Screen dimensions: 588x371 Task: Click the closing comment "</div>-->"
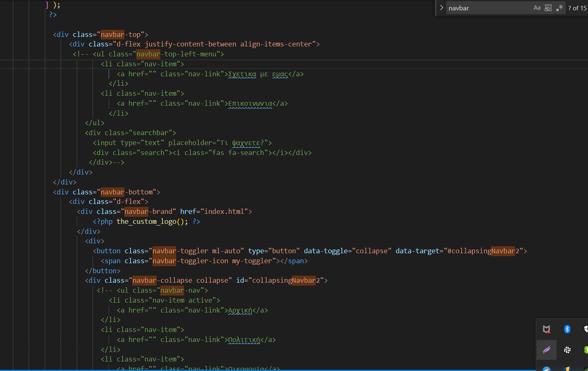click(x=107, y=162)
